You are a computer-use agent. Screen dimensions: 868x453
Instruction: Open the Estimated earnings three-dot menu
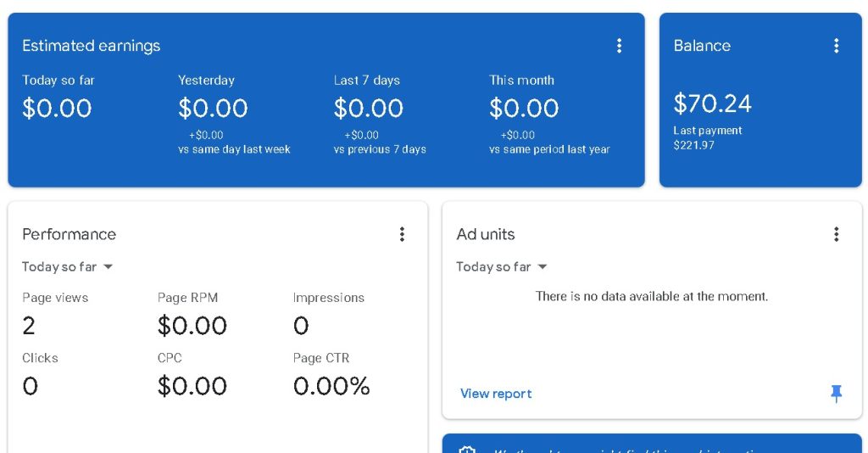click(x=619, y=46)
